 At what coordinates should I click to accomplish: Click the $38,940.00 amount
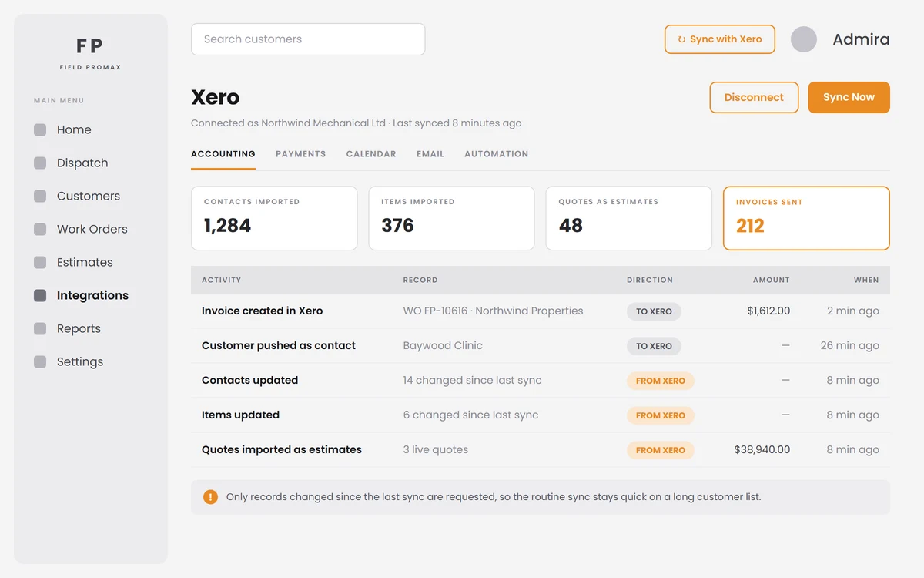pos(762,450)
